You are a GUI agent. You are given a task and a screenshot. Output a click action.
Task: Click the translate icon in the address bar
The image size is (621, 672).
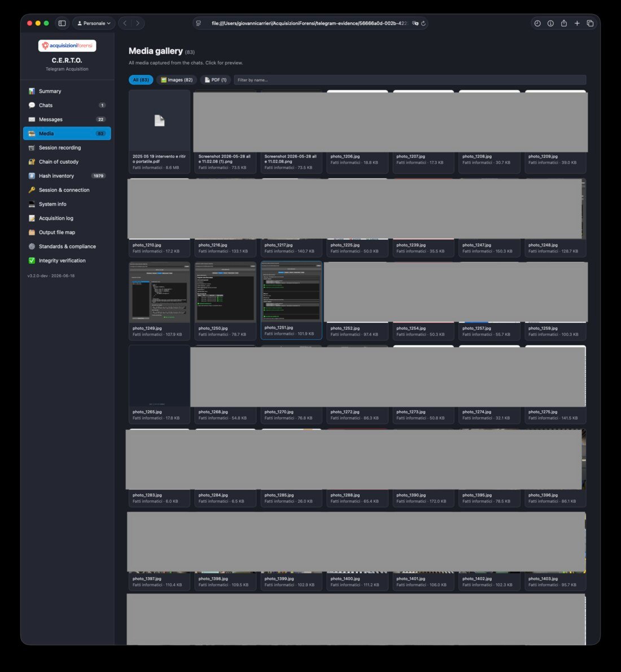point(415,23)
